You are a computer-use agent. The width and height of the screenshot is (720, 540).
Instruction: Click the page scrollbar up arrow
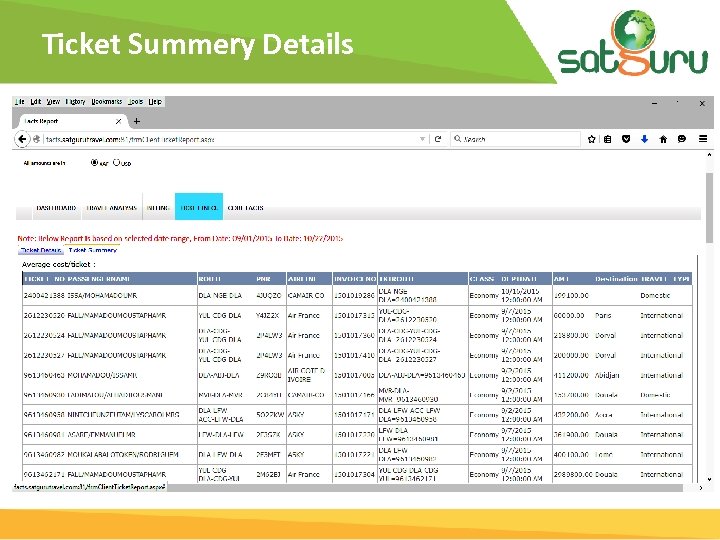point(709,155)
